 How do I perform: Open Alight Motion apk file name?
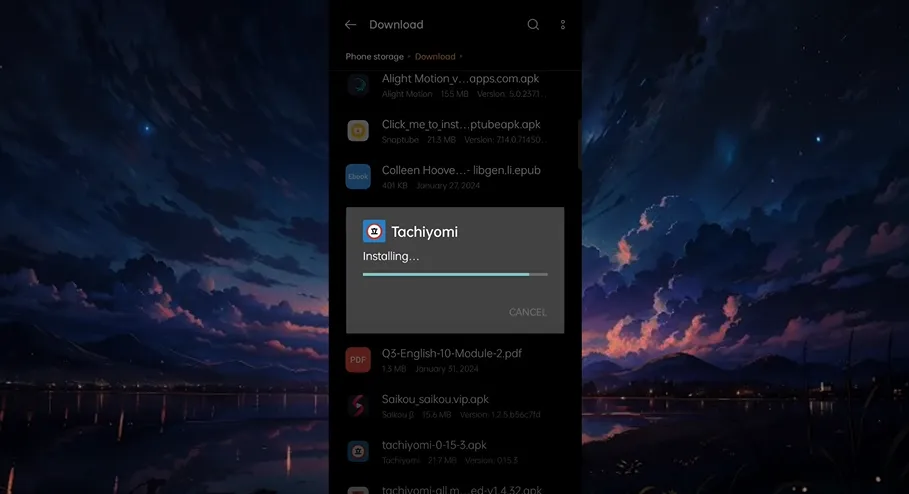click(460, 79)
